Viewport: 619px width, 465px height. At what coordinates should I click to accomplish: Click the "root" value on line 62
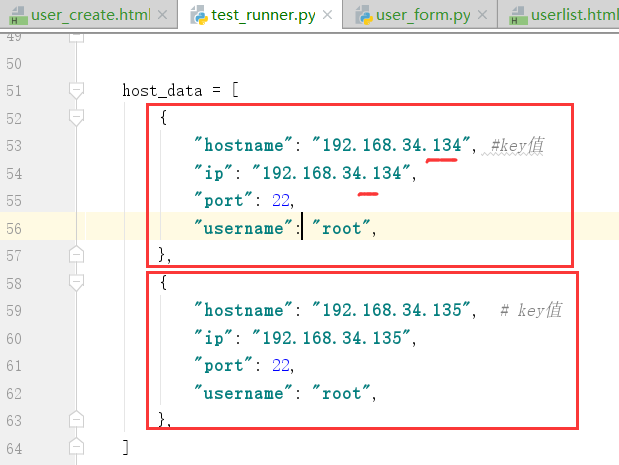(341, 393)
